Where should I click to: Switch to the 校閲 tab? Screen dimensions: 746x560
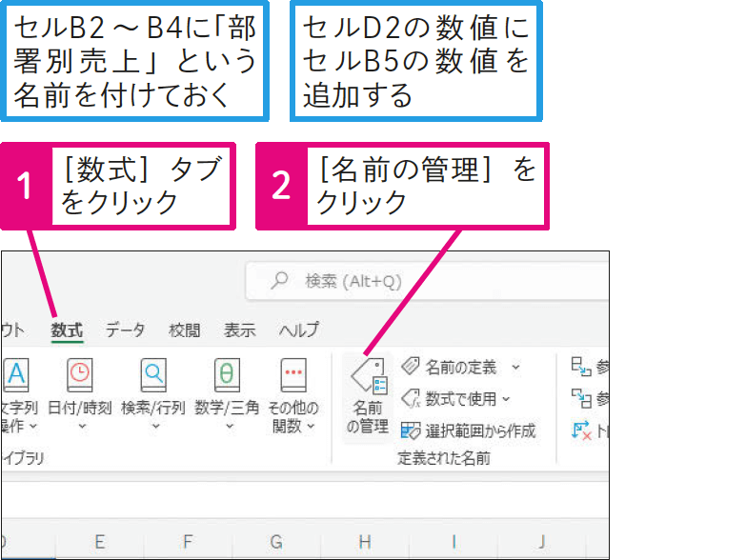coord(184,330)
